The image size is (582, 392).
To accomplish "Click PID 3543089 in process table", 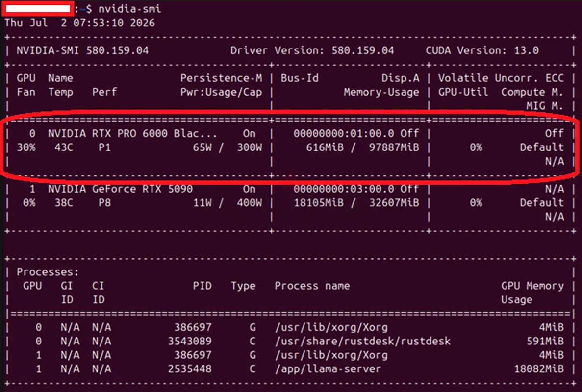I will click(x=190, y=341).
